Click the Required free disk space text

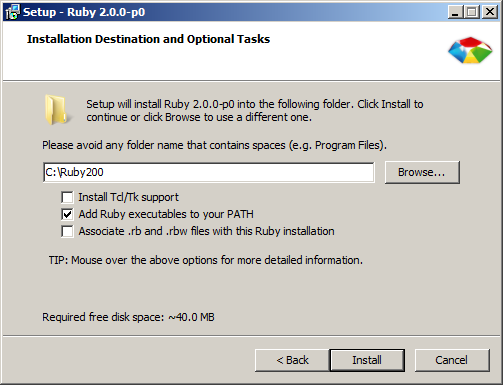tap(128, 317)
